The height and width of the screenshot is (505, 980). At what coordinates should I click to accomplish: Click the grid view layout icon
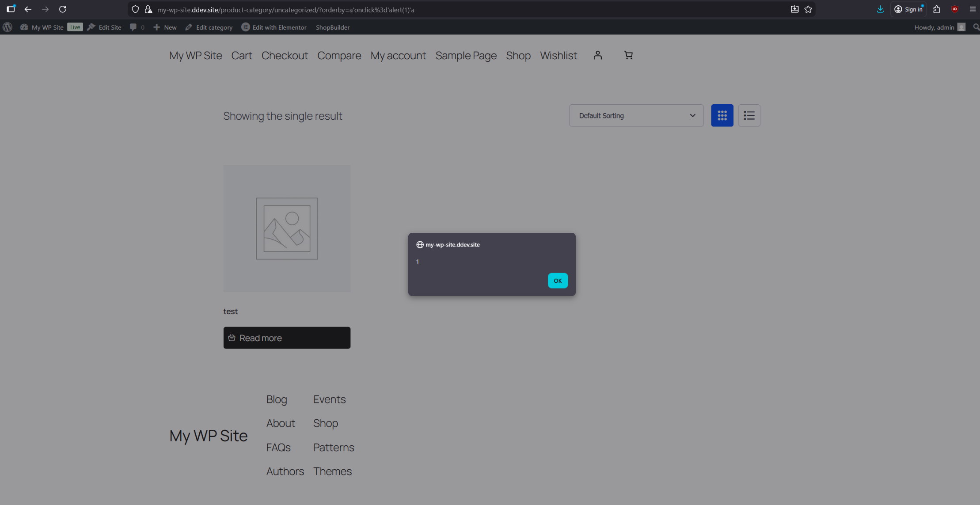(x=722, y=115)
